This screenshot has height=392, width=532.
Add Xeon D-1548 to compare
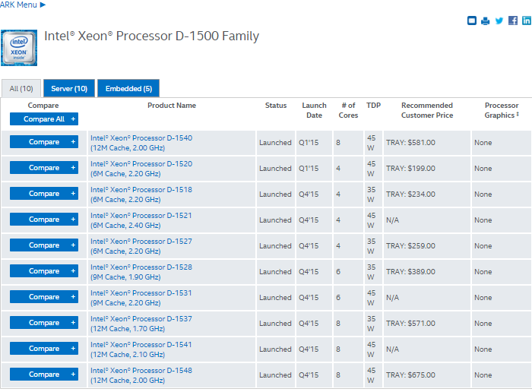coord(44,375)
